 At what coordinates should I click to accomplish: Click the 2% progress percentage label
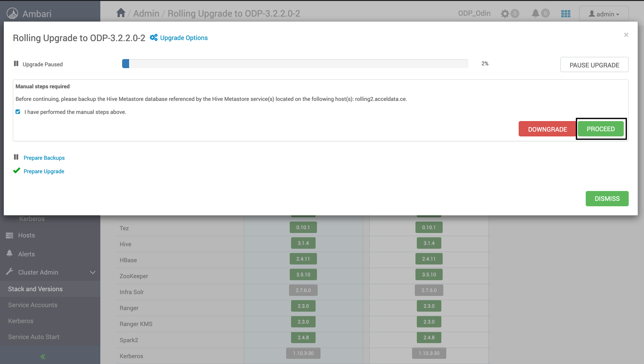pos(485,64)
